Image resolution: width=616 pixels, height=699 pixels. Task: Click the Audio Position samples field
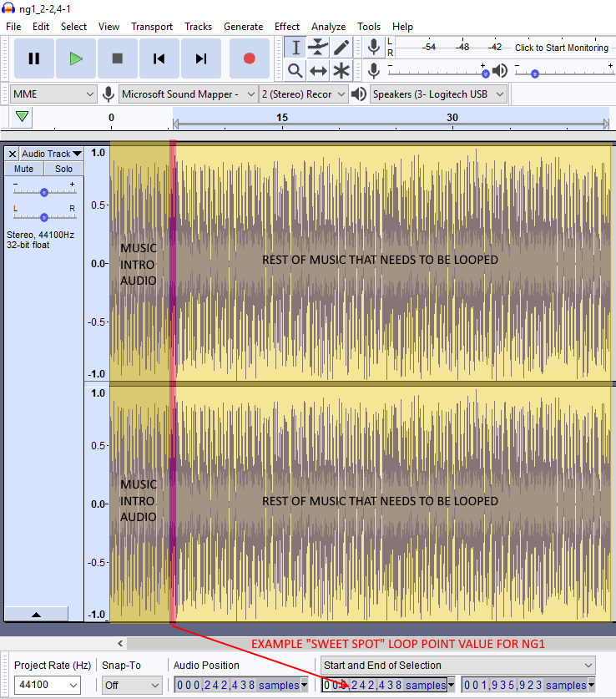point(237,685)
